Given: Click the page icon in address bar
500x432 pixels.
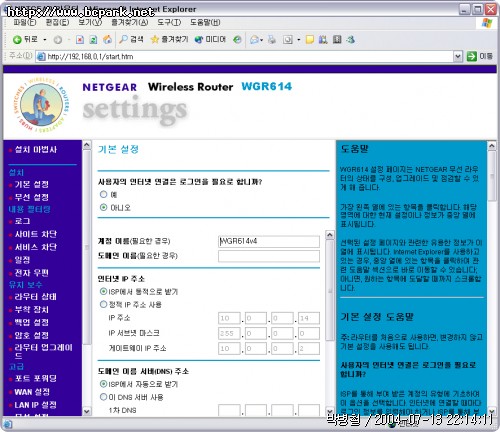Looking at the screenshot, I should point(41,57).
